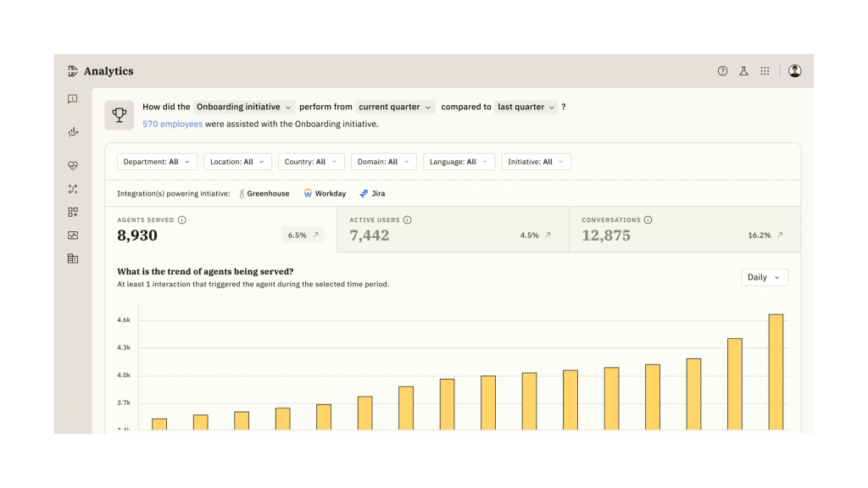Click the 570 employees link
The height and width of the screenshot is (488, 868).
172,124
